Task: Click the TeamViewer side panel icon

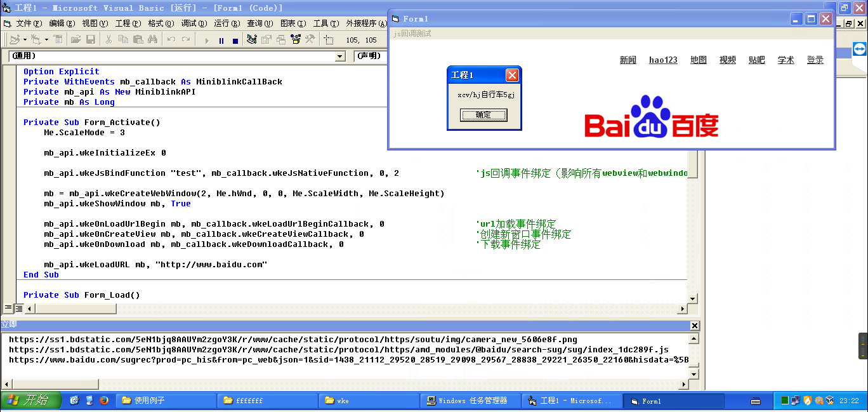Action: (859, 49)
